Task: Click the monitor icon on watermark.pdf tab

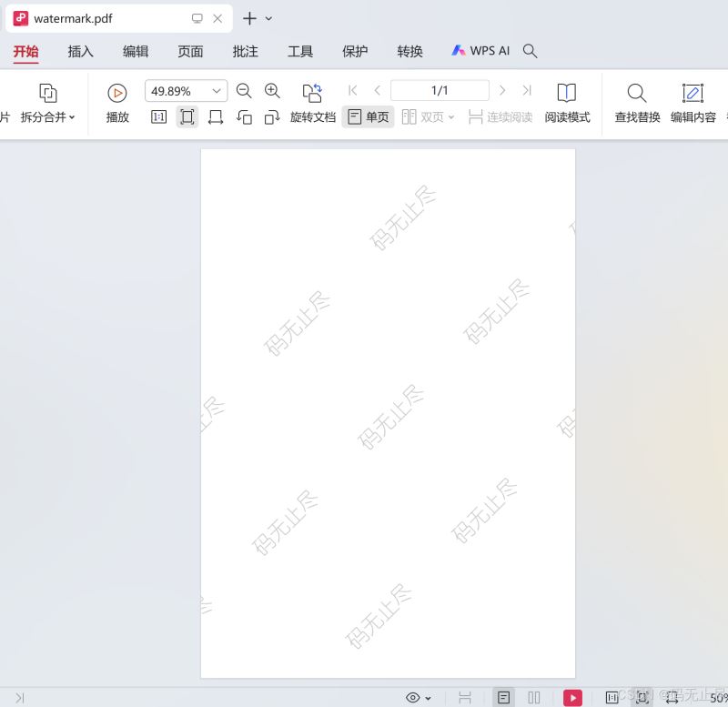Action: click(x=197, y=18)
